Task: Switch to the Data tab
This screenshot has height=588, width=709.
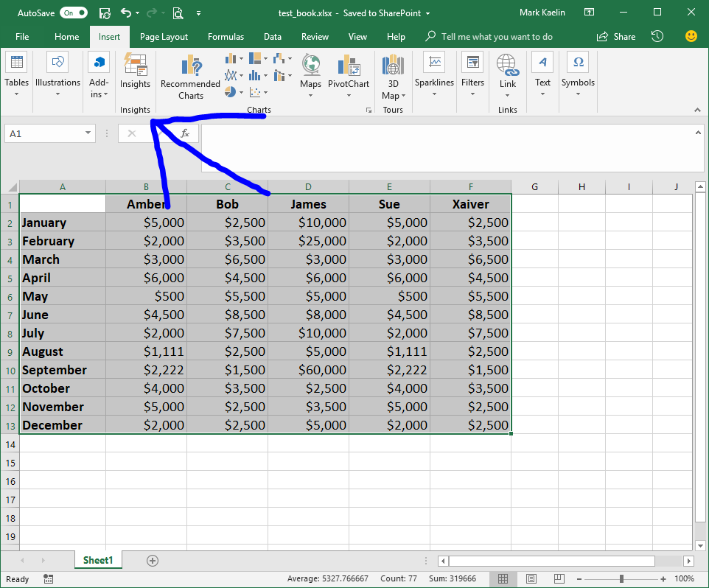Action: point(273,37)
